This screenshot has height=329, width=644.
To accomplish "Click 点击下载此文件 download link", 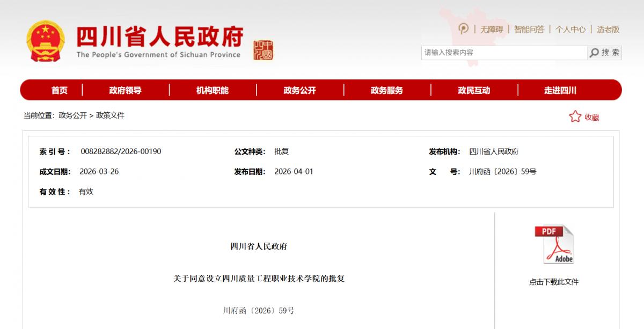I will tap(554, 282).
